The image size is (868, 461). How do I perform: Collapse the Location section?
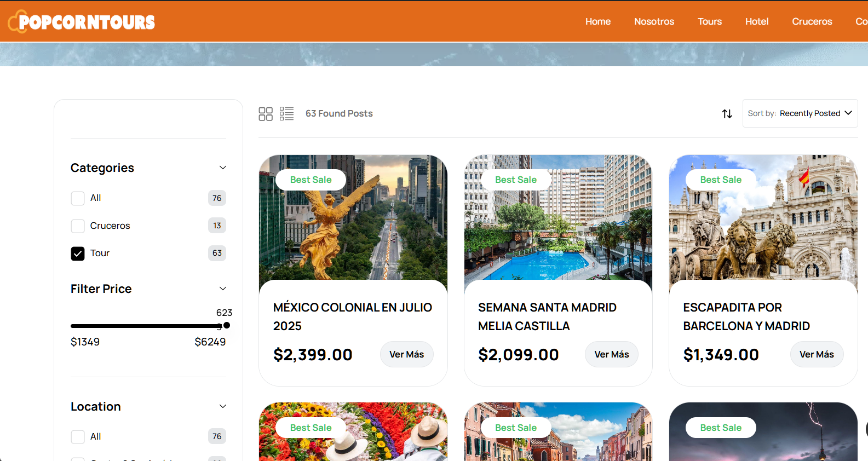click(223, 406)
